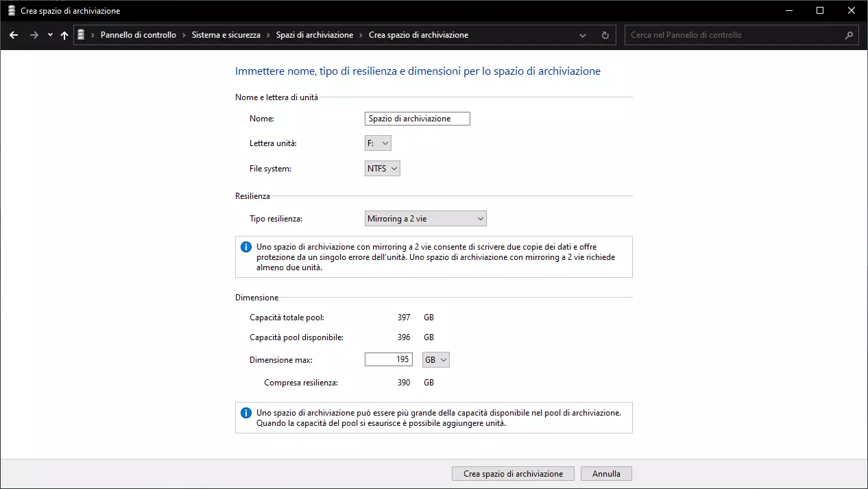Refresh the current page
This screenshot has width=868, height=489.
click(605, 35)
